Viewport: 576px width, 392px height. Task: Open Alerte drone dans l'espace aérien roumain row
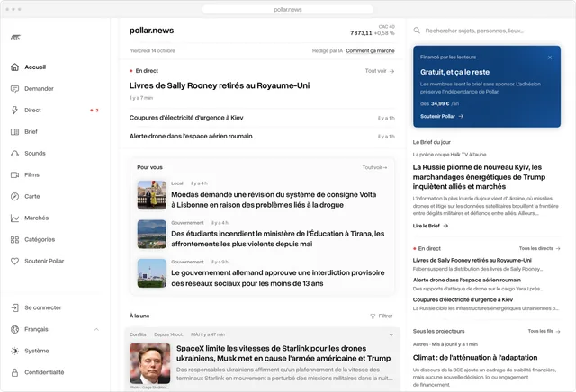tap(262, 136)
